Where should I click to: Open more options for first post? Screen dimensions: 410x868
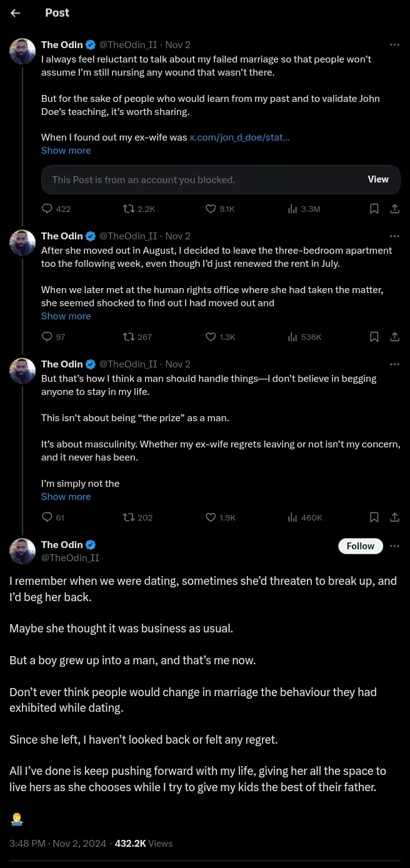click(394, 45)
